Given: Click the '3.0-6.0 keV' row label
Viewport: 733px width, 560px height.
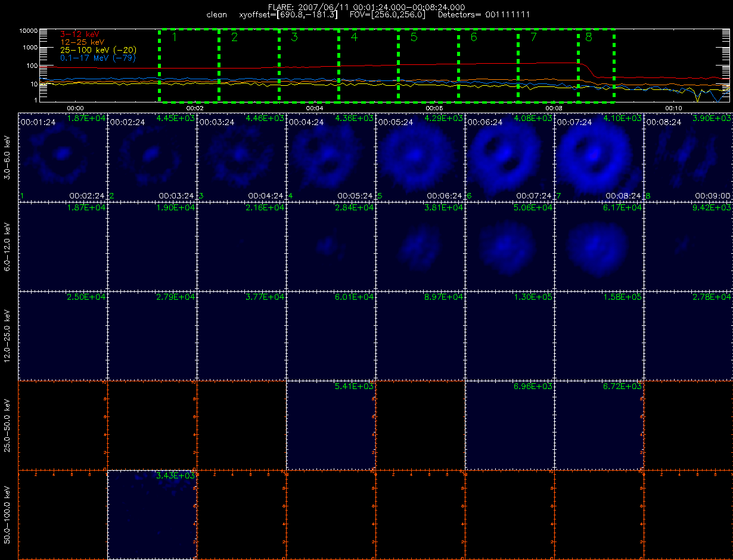Looking at the screenshot, I should pyautogui.click(x=8, y=157).
